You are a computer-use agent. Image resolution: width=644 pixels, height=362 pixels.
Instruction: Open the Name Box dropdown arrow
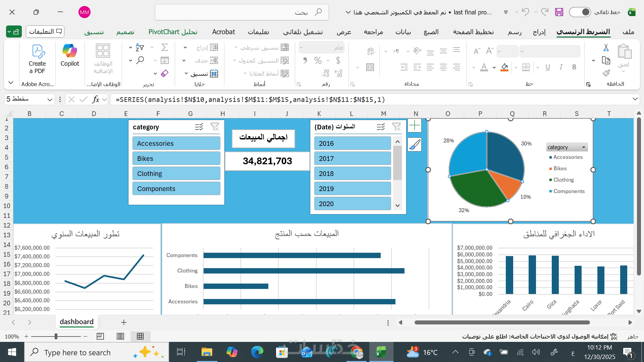[x=50, y=100]
